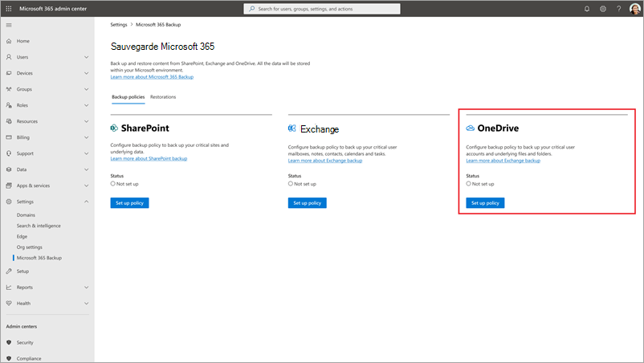This screenshot has width=644, height=363.
Task: Click the Users person icon
Action: (9, 57)
